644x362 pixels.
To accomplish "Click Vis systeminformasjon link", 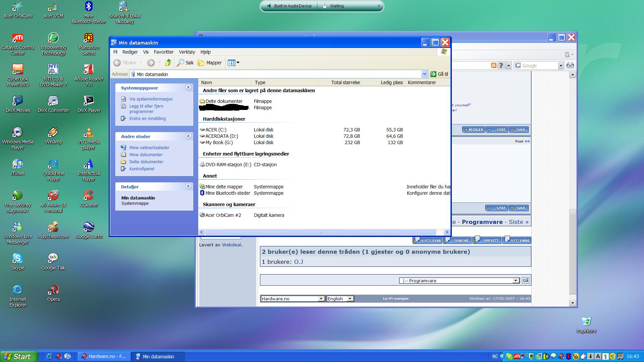I will click(x=151, y=99).
